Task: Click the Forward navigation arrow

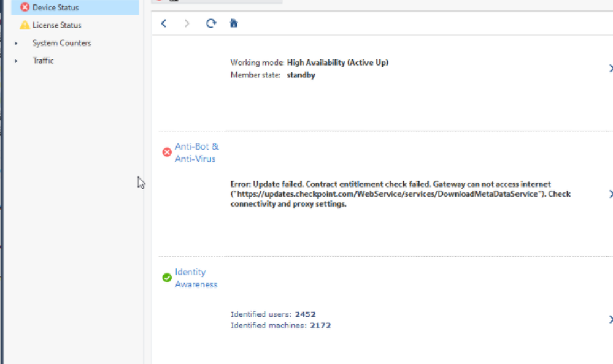Action: 187,24
